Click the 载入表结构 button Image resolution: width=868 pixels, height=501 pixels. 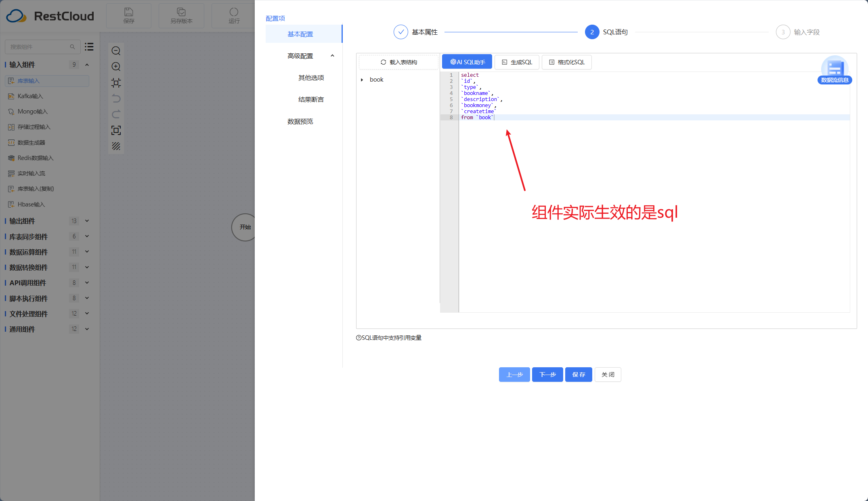(x=398, y=62)
